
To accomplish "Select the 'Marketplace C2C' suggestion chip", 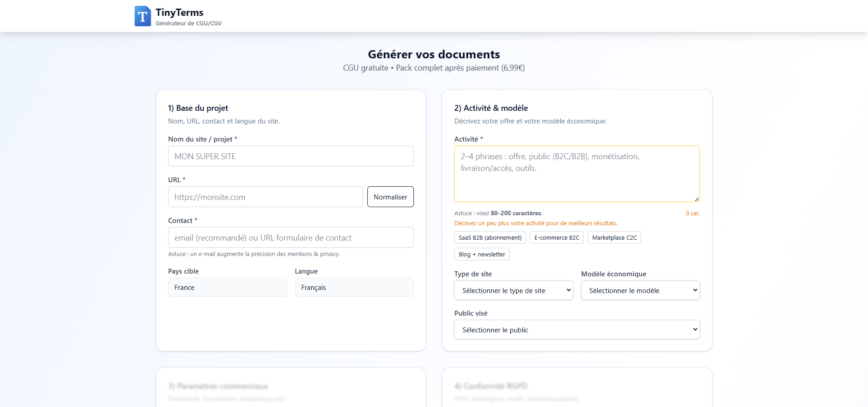I will 614,237.
